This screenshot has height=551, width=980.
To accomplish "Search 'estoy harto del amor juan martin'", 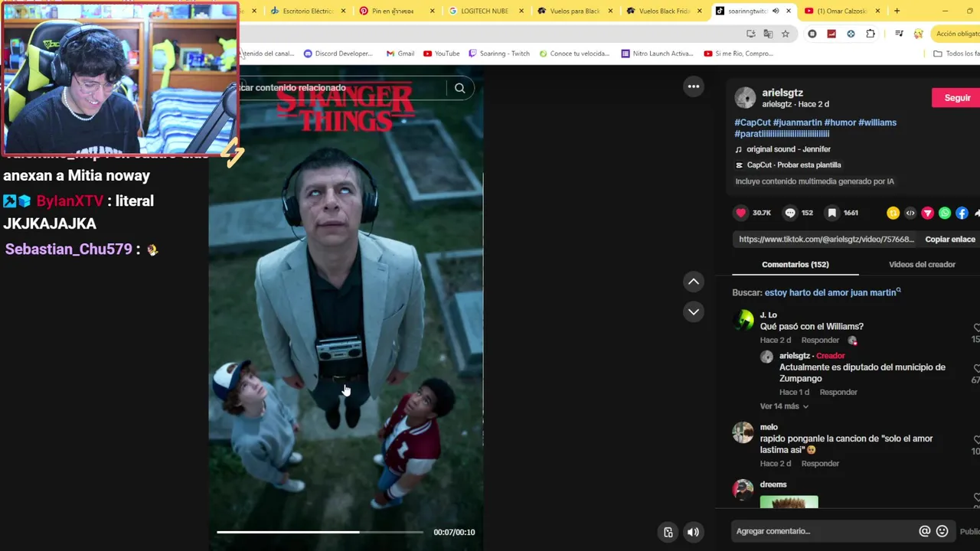I will [x=832, y=292].
